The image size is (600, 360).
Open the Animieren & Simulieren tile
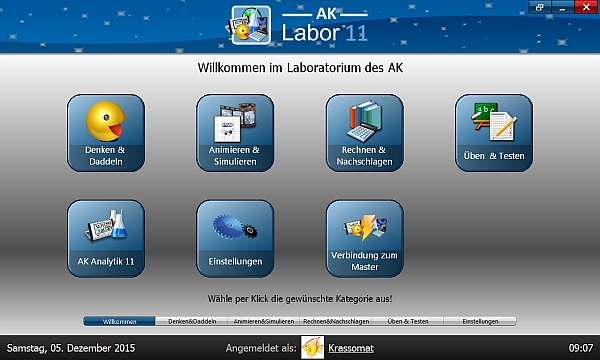[x=235, y=133]
